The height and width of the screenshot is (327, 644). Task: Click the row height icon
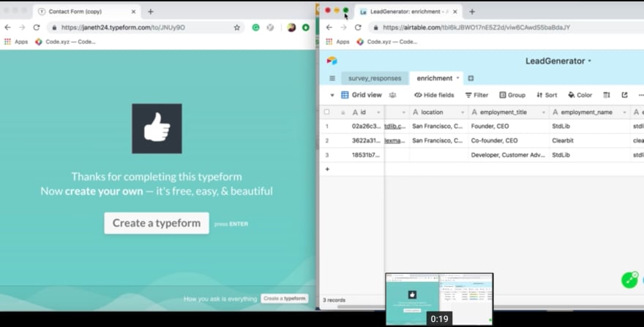point(607,95)
